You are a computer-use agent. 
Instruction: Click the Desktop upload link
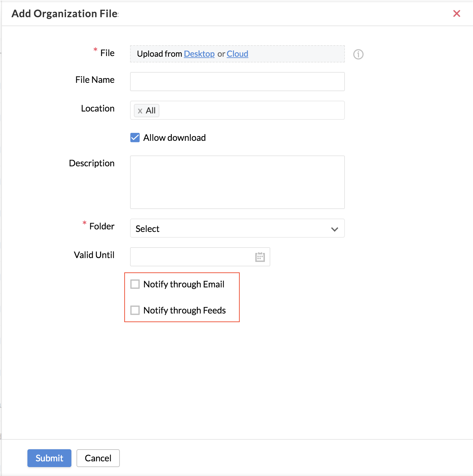(199, 54)
